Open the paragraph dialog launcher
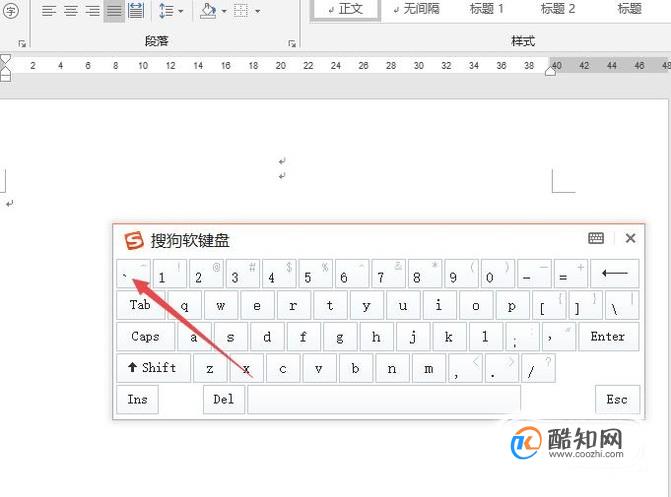The width and height of the screenshot is (671, 497). [x=292, y=44]
